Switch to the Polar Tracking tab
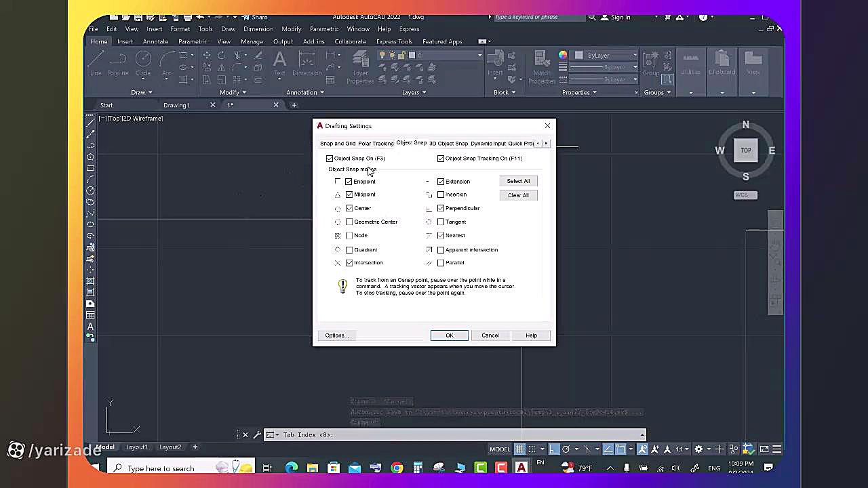The image size is (868, 488). (376, 144)
